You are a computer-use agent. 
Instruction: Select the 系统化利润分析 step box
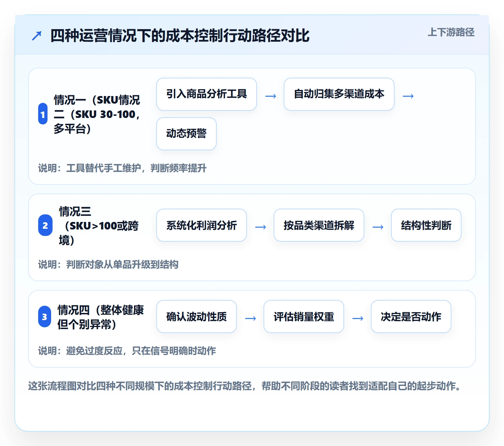(x=202, y=225)
